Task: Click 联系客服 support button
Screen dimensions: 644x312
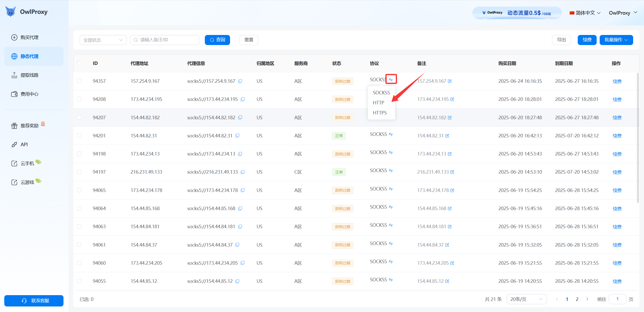Action: point(34,301)
